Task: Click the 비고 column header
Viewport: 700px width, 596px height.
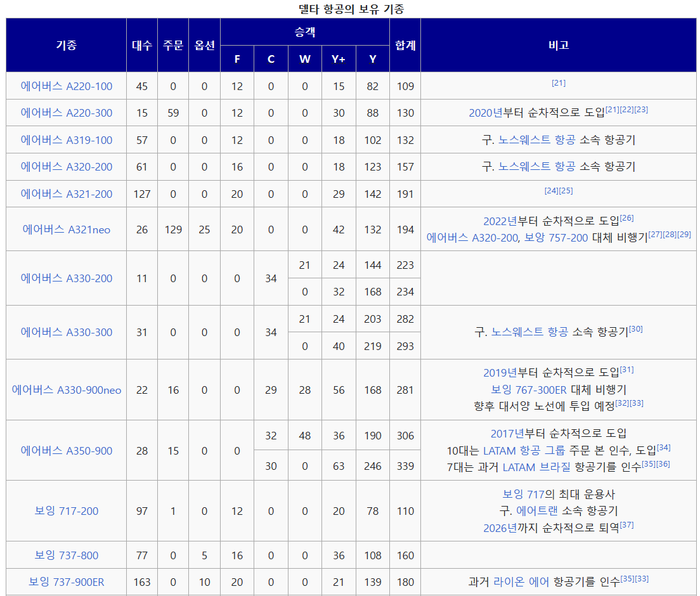Action: tap(559, 45)
